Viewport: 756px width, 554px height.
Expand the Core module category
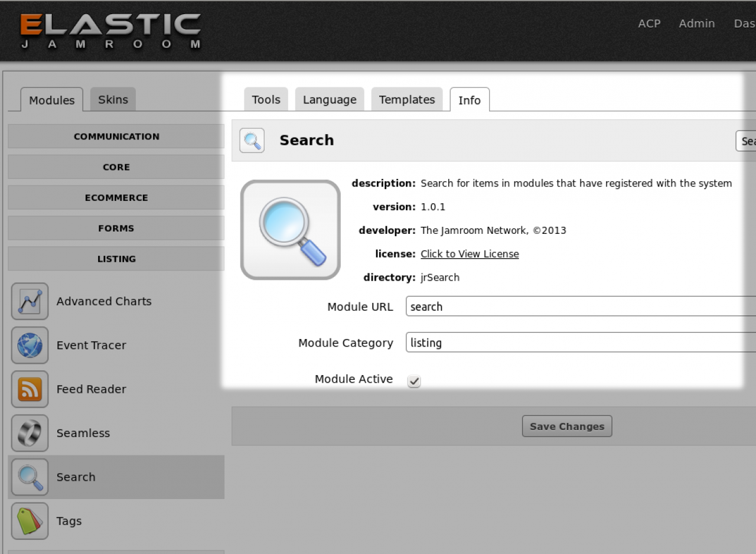116,167
